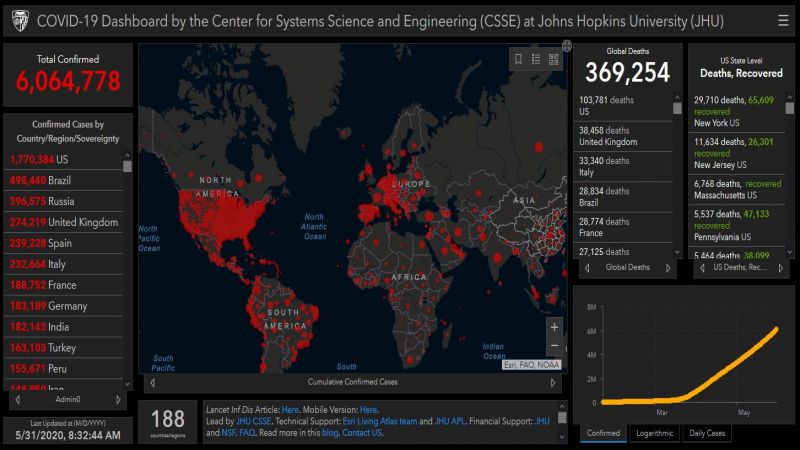Click the Massachusetts US deaths entry

pyautogui.click(x=737, y=189)
